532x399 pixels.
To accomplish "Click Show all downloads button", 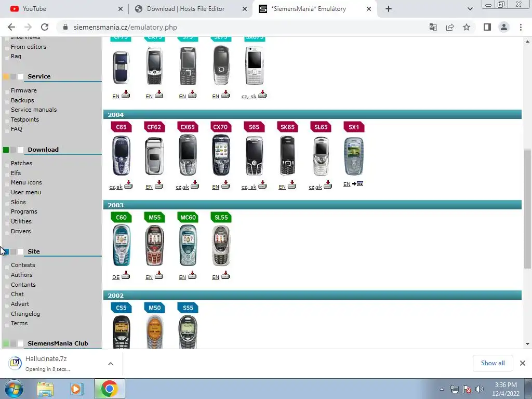I will [493, 363].
